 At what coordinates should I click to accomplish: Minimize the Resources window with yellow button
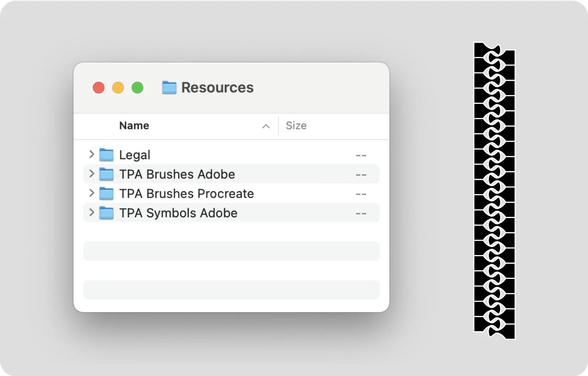118,88
